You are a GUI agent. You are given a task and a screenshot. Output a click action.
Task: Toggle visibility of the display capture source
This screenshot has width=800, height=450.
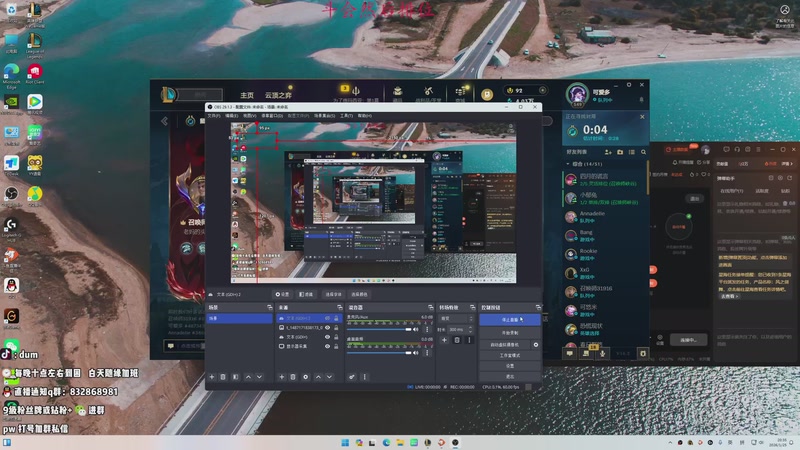point(327,345)
